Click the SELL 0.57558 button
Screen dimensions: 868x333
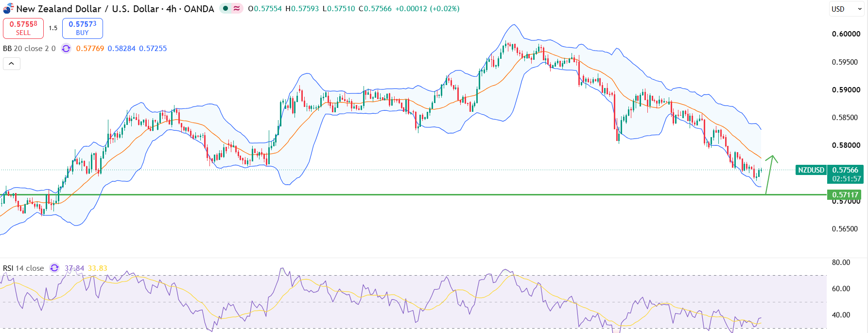(23, 28)
